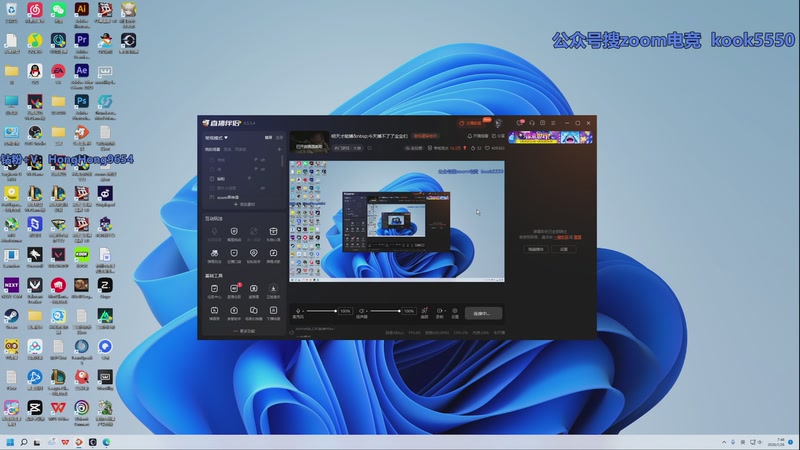
Task: Toggle the 开播提醒 bell notification
Action: (x=468, y=136)
